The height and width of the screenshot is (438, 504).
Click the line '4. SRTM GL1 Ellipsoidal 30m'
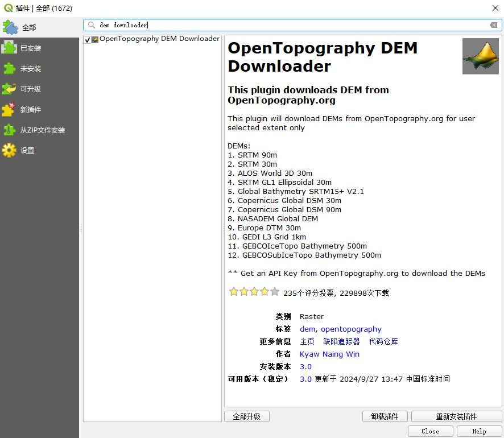pos(280,183)
